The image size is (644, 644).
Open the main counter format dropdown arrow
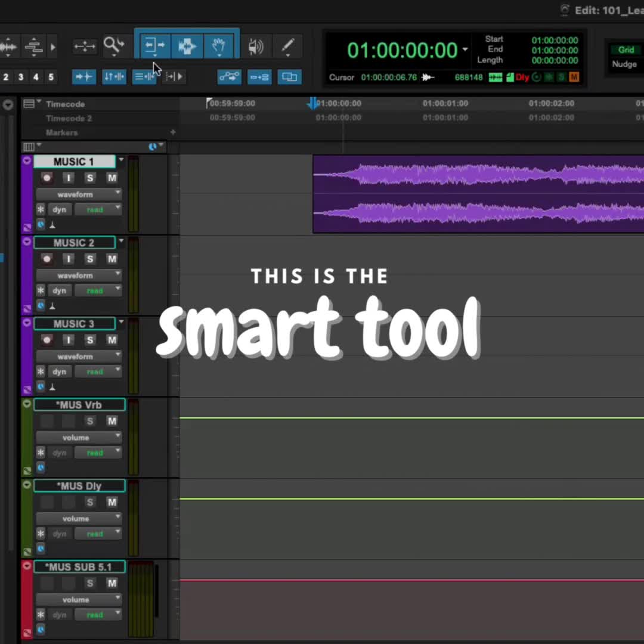[x=465, y=50]
